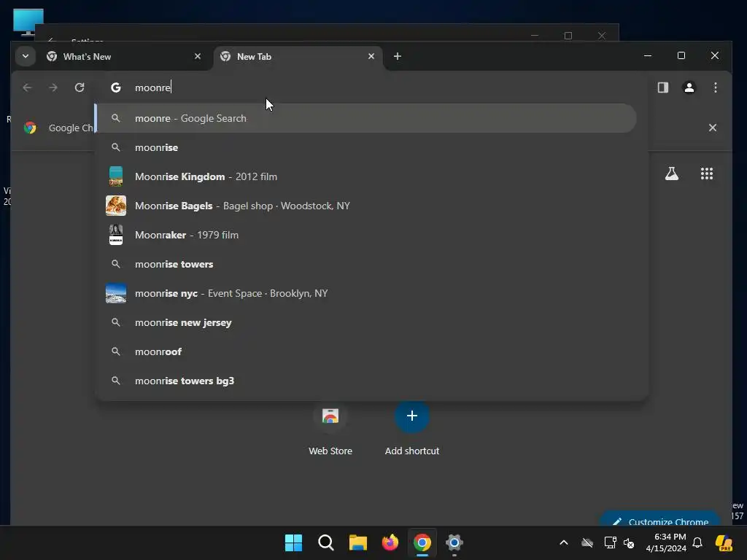Choose 'moonrise new jersey' suggestion

point(366,322)
